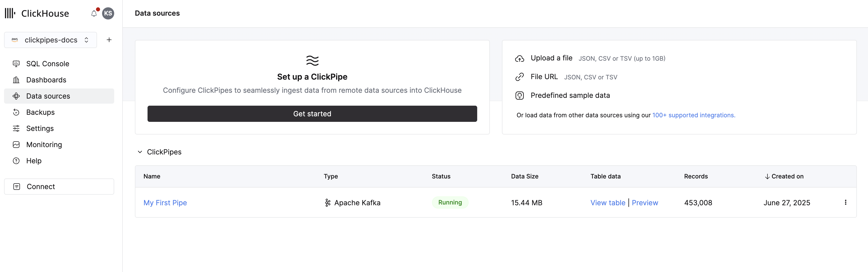Click the predefined sample data icon
The height and width of the screenshot is (272, 868).
click(519, 96)
